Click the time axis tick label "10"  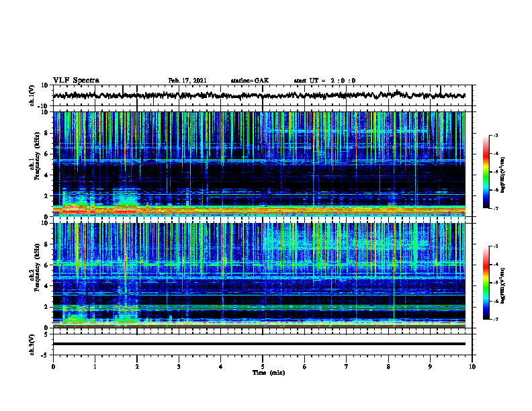[472, 367]
